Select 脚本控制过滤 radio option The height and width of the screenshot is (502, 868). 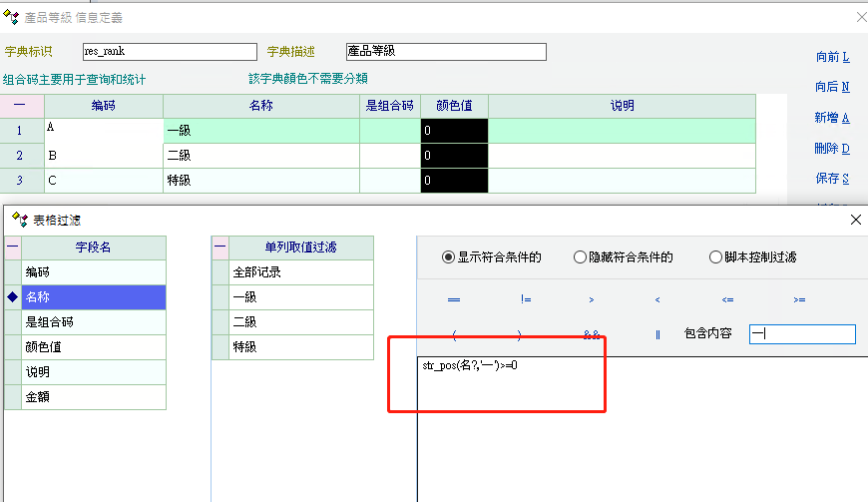click(715, 257)
